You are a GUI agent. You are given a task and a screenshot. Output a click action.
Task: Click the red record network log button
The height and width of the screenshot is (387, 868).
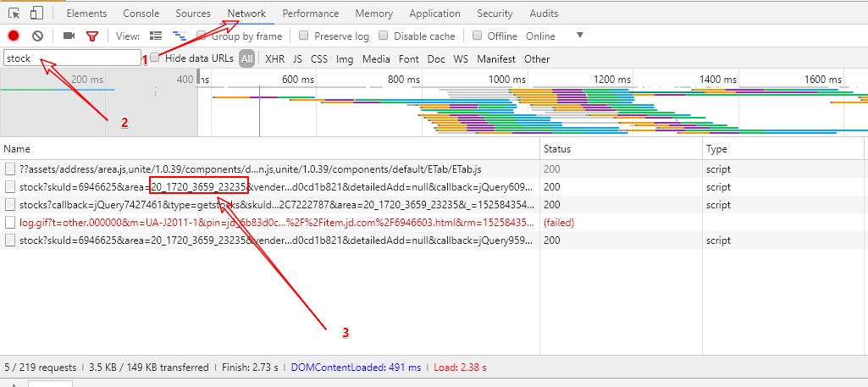[x=14, y=36]
